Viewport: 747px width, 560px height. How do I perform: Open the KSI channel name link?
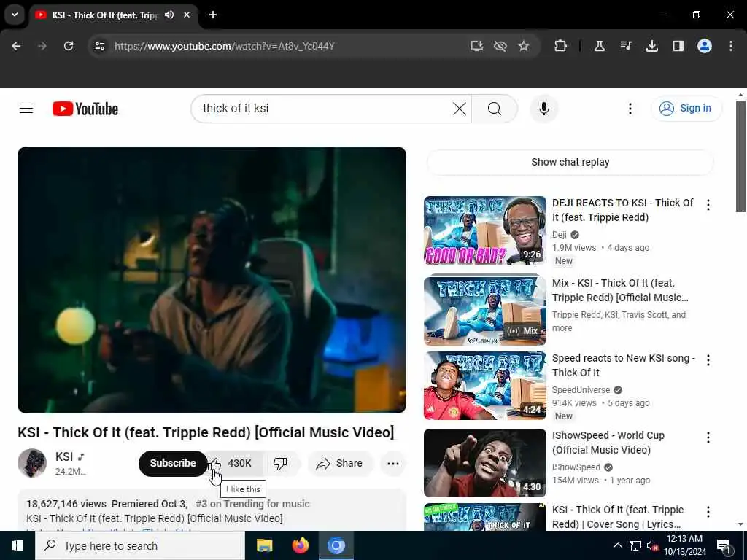click(x=64, y=456)
